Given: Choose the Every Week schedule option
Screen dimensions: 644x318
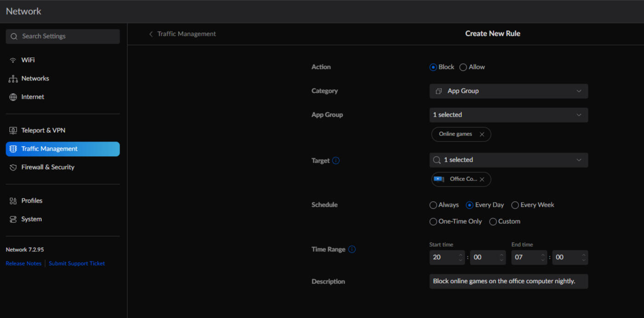Looking at the screenshot, I should click(515, 205).
